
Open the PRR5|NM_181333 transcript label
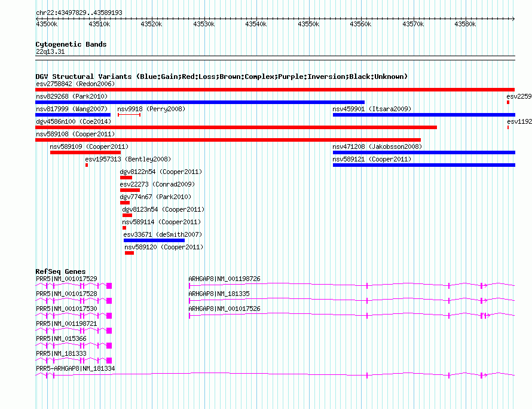tap(61, 353)
